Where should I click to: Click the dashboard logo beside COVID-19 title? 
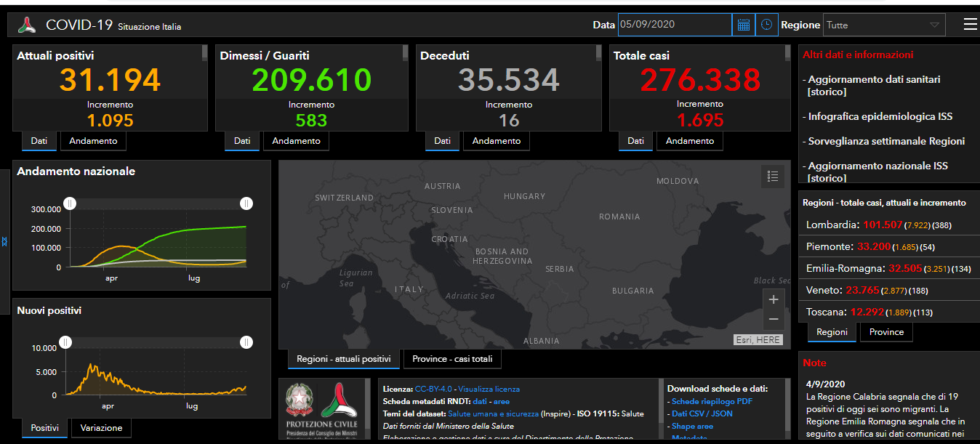point(27,25)
